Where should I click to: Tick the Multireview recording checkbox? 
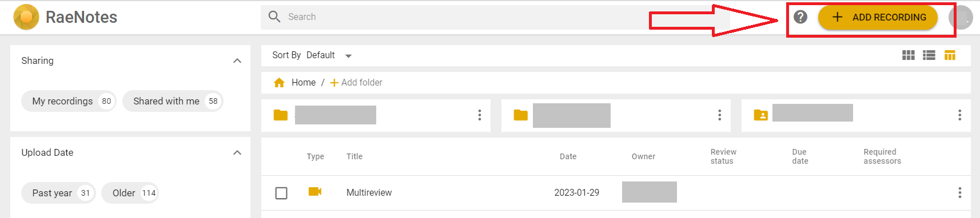point(281,193)
